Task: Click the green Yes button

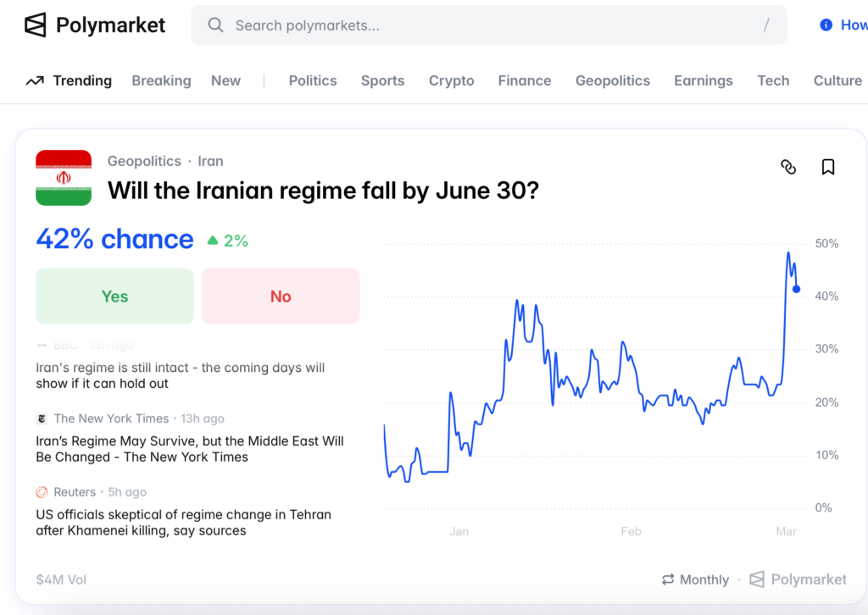Action: 114,296
